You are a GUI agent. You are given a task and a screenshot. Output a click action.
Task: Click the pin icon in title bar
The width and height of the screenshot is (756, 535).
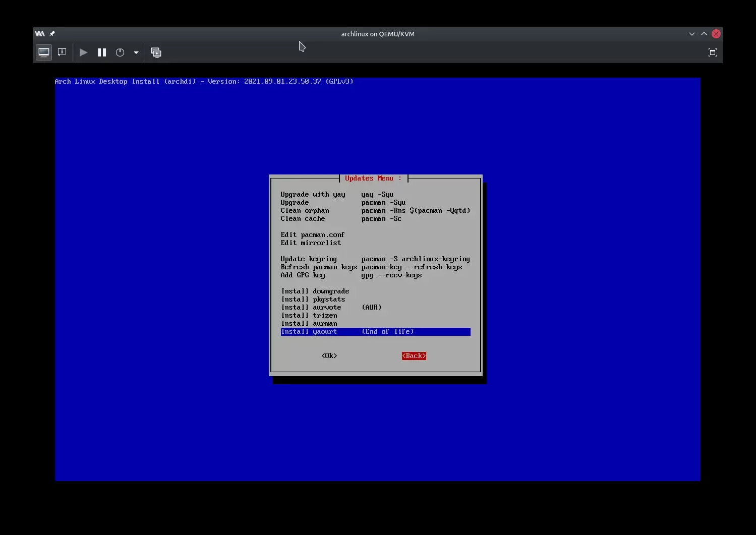pyautogui.click(x=52, y=34)
